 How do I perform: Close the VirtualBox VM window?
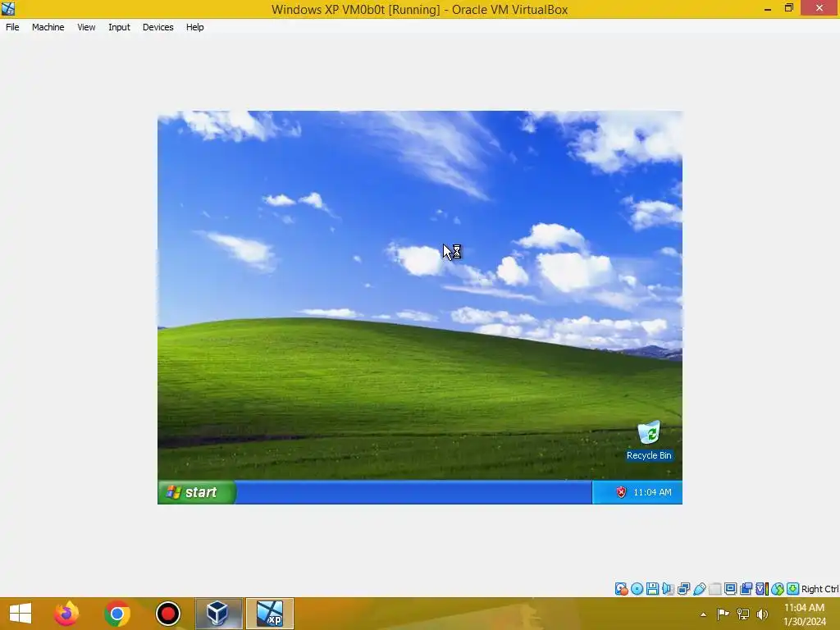[819, 8]
